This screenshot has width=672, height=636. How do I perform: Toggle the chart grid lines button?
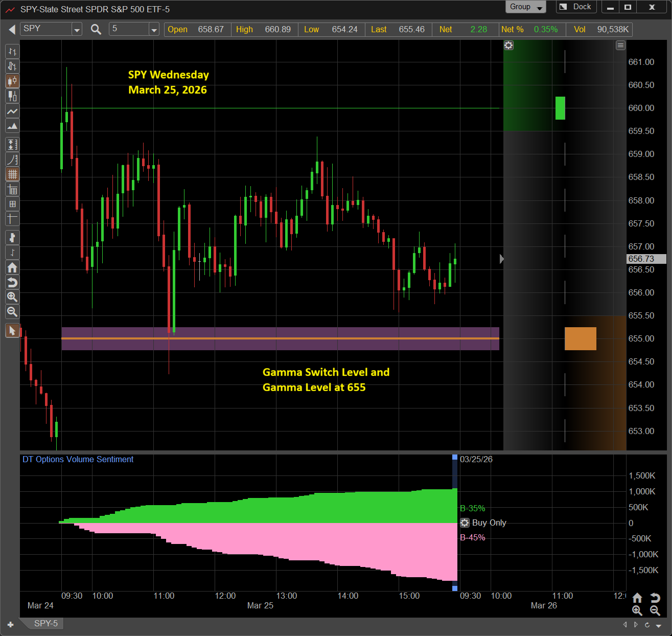(12, 174)
